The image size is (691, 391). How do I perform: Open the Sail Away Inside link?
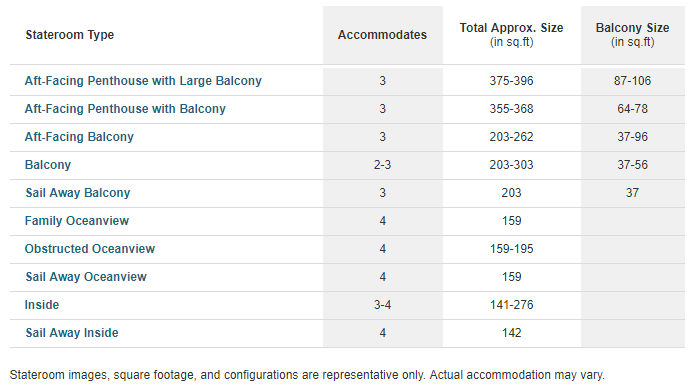72,333
